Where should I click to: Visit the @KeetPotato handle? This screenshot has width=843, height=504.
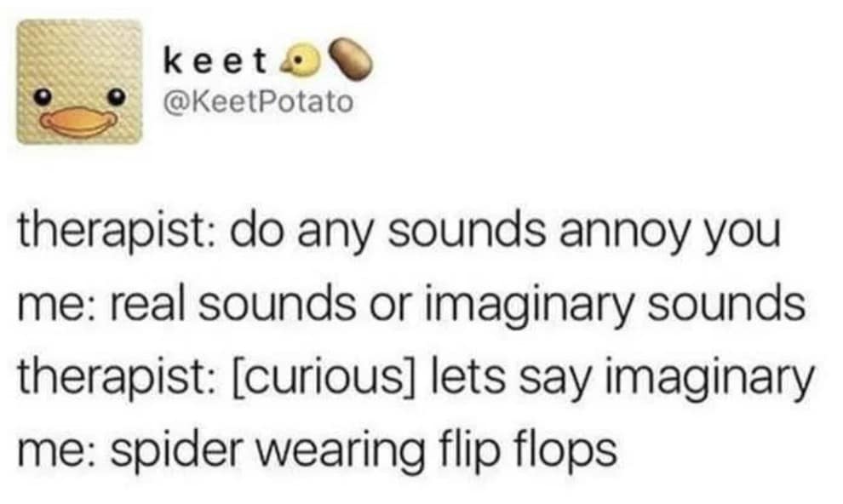coord(259,101)
